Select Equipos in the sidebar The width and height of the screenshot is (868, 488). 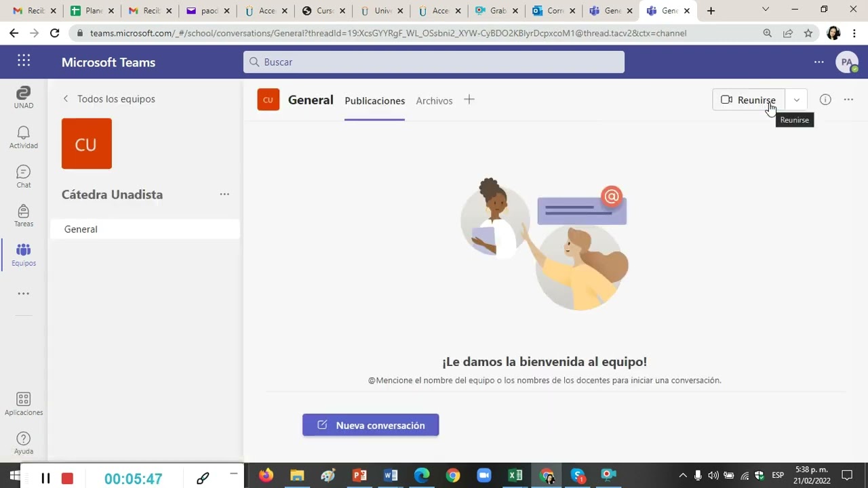(24, 255)
